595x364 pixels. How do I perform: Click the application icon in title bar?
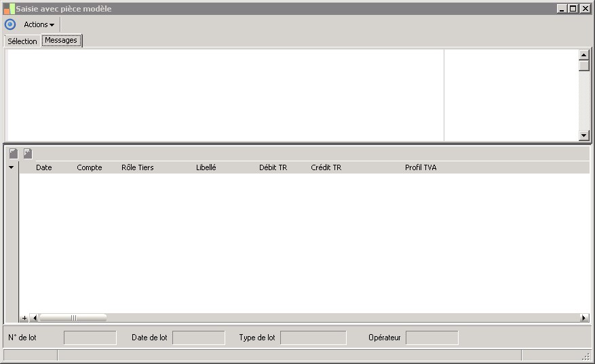click(9, 9)
